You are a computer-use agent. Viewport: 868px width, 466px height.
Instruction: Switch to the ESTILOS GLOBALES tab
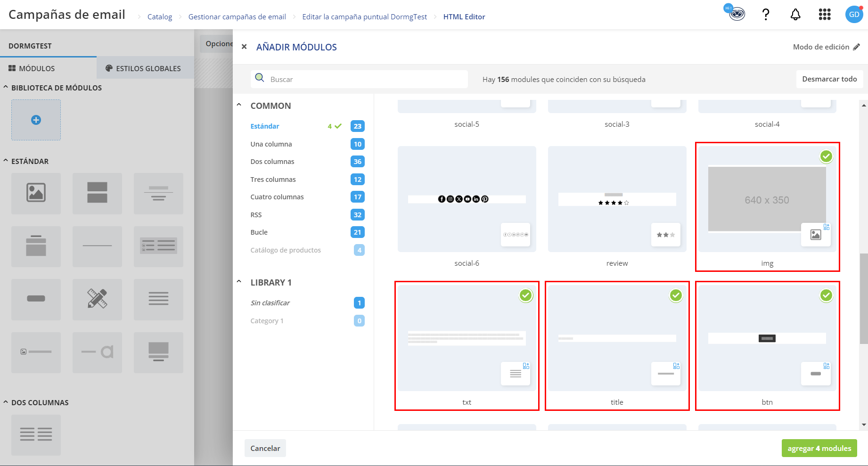[x=145, y=68]
